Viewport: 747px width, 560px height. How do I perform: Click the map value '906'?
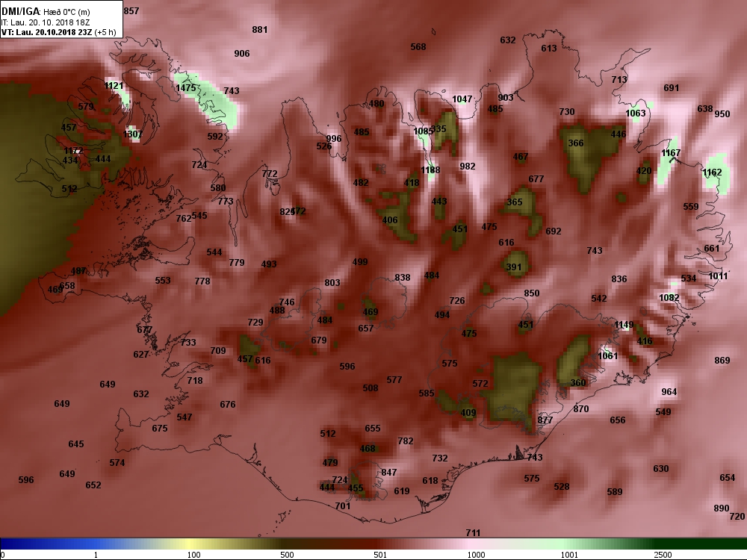coord(242,53)
